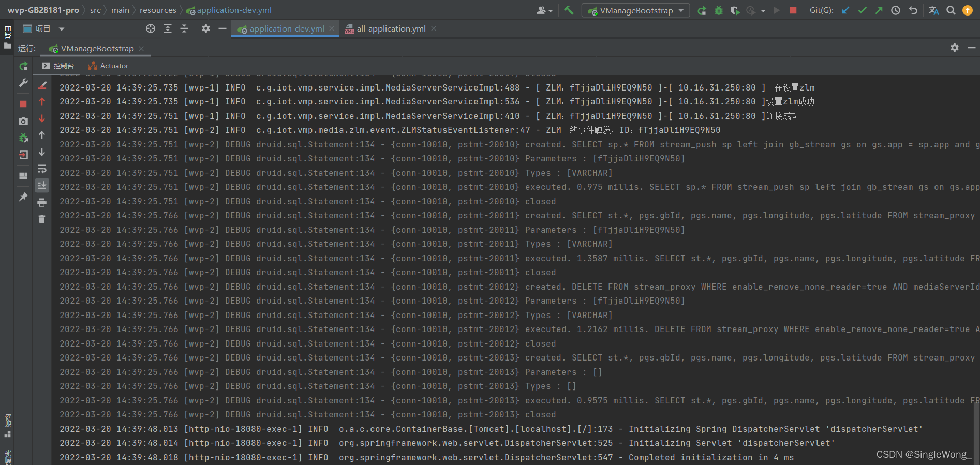Image resolution: width=980 pixels, height=465 pixels.
Task: Click the camera thread dump icon
Action: [23, 121]
